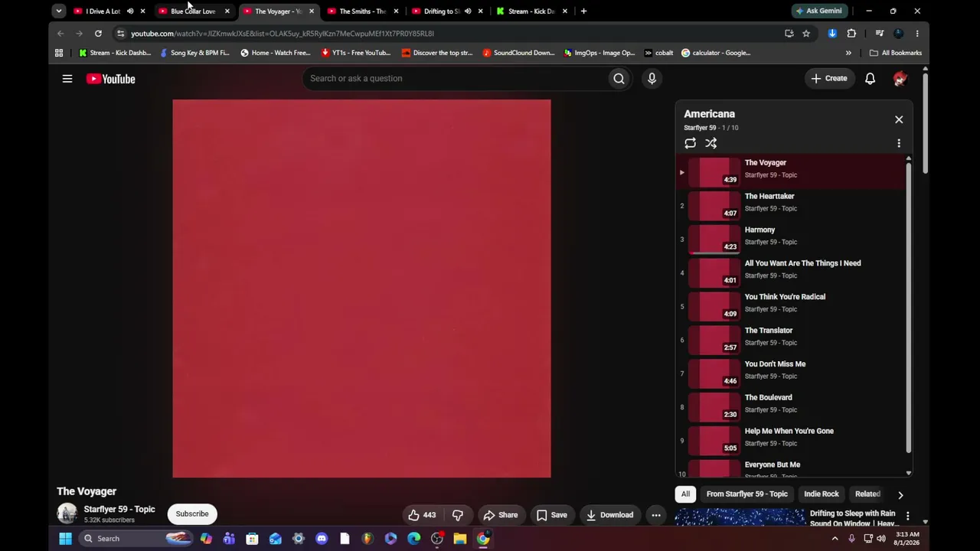Show hidden system tray icons
The image size is (980, 551).
coord(835,539)
